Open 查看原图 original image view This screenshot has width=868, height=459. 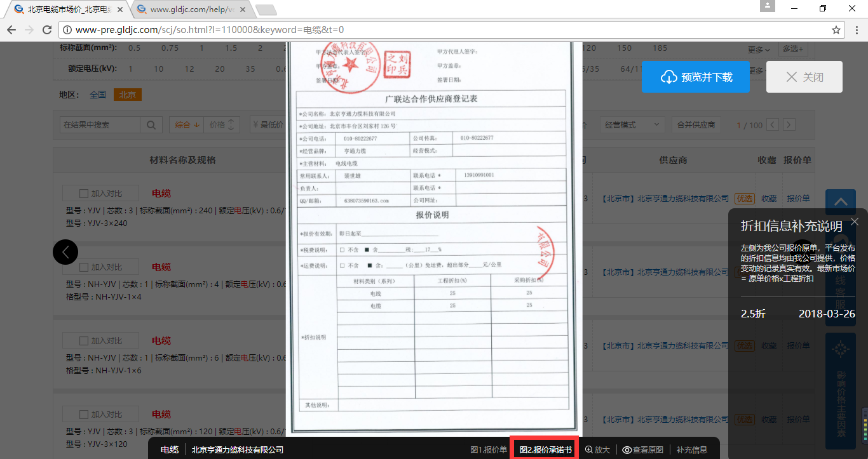[x=642, y=449]
